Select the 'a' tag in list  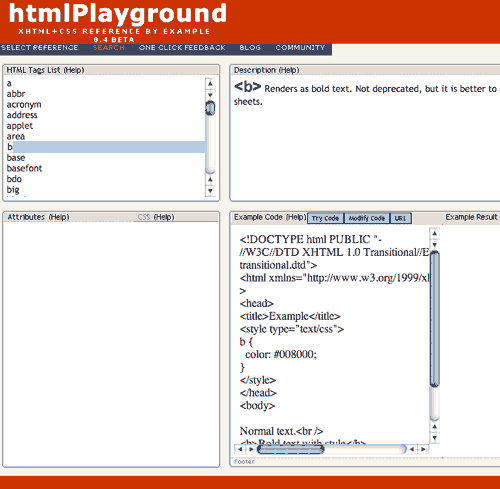coord(9,83)
